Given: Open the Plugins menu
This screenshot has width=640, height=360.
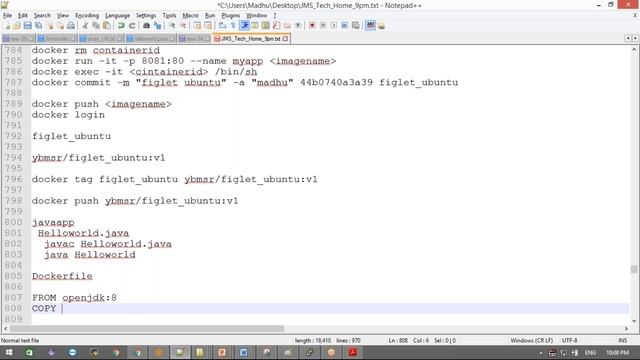Looking at the screenshot, I should (231, 16).
